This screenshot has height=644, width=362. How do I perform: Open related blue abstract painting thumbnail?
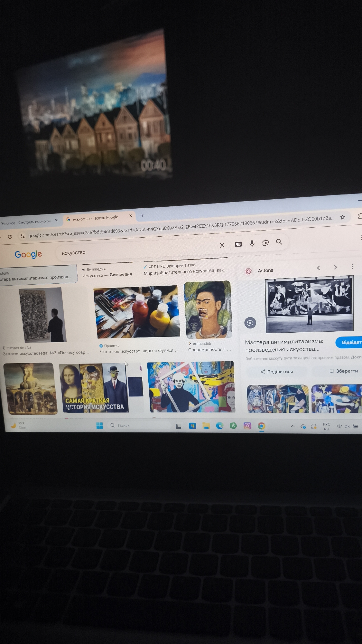(337, 398)
